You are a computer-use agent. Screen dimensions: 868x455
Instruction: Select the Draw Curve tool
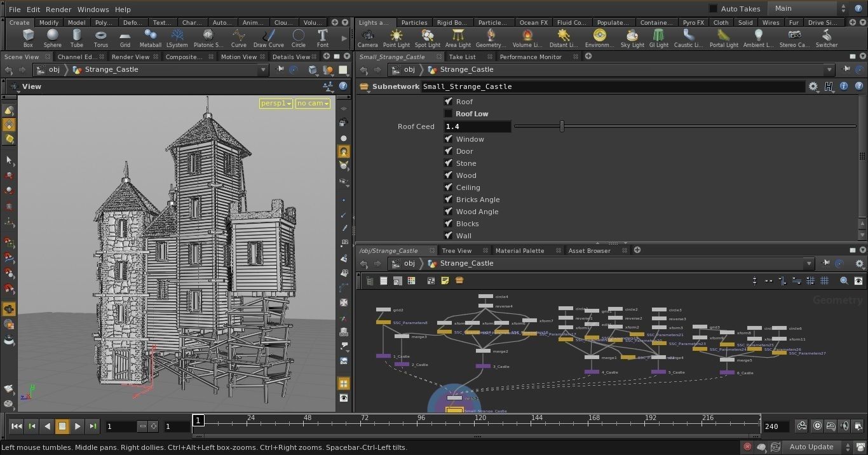point(269,38)
